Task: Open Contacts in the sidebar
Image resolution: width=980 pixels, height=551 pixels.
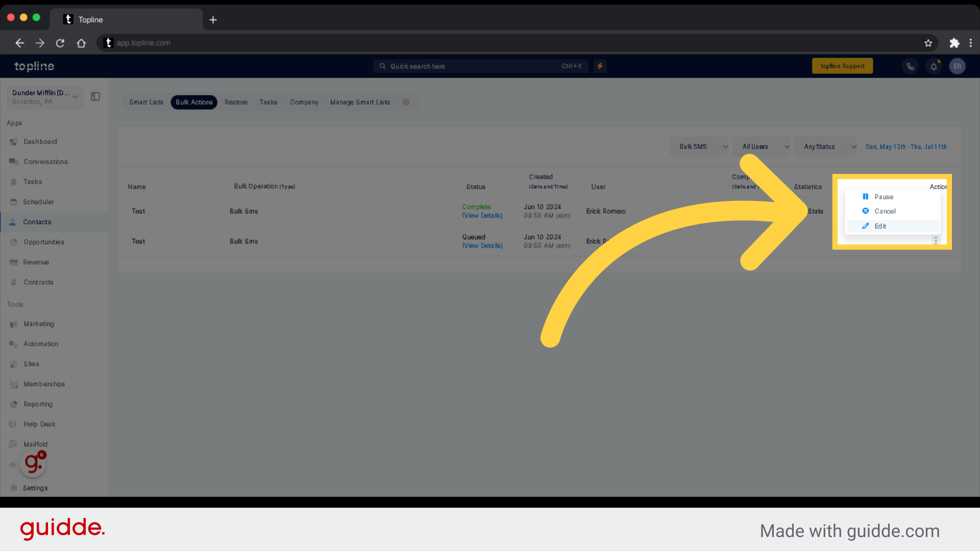Action: coord(36,221)
